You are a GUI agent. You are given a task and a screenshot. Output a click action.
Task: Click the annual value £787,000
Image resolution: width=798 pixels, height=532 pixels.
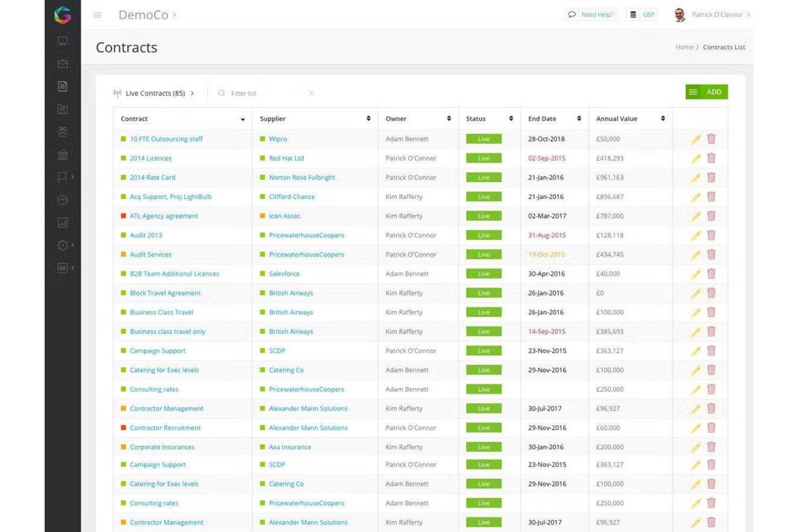[x=609, y=216]
